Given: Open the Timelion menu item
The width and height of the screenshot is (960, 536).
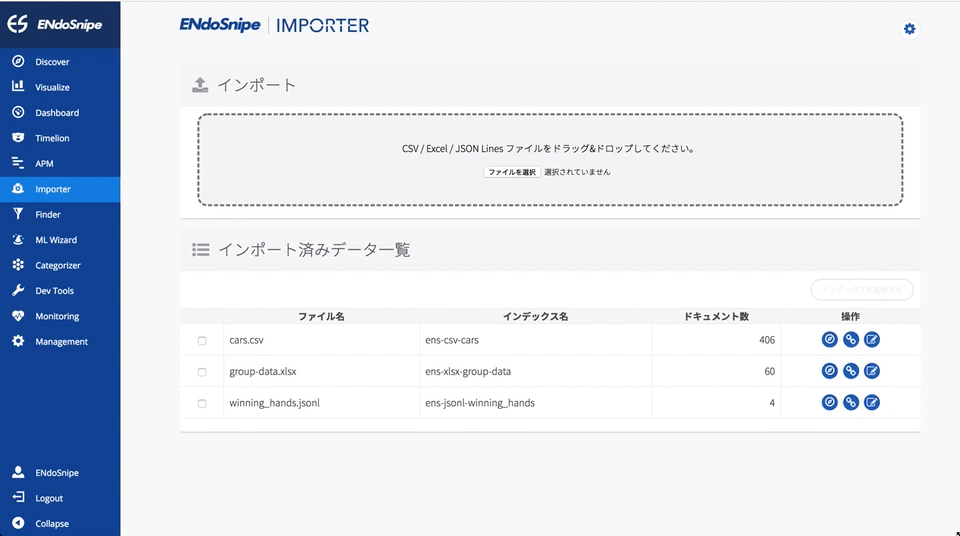Looking at the screenshot, I should (x=52, y=138).
